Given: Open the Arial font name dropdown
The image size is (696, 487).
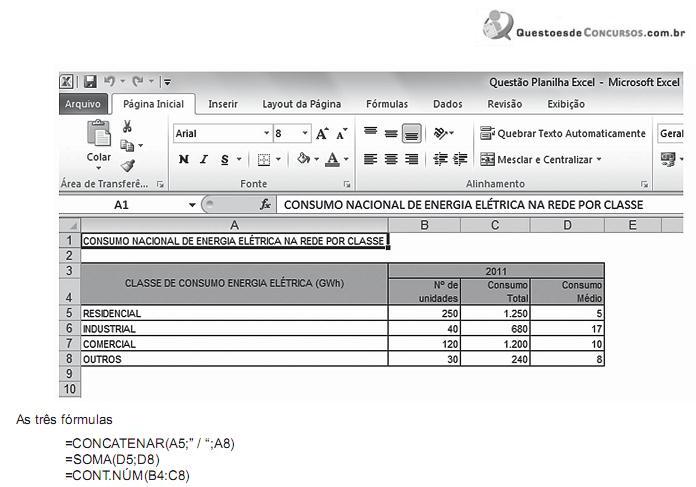Looking at the screenshot, I should pos(266,133).
